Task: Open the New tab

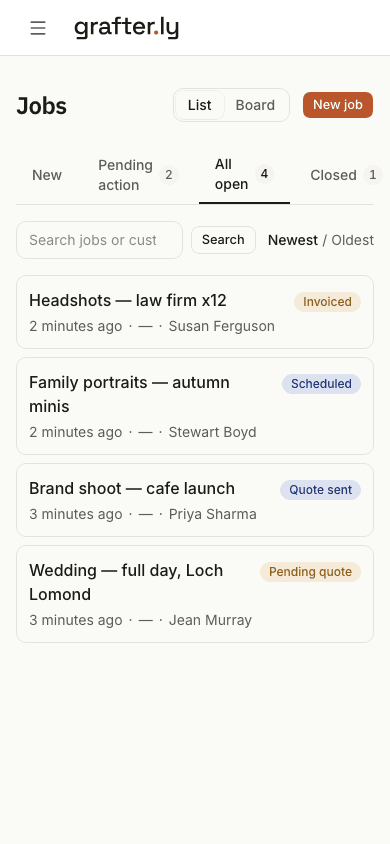Action: [x=47, y=175]
